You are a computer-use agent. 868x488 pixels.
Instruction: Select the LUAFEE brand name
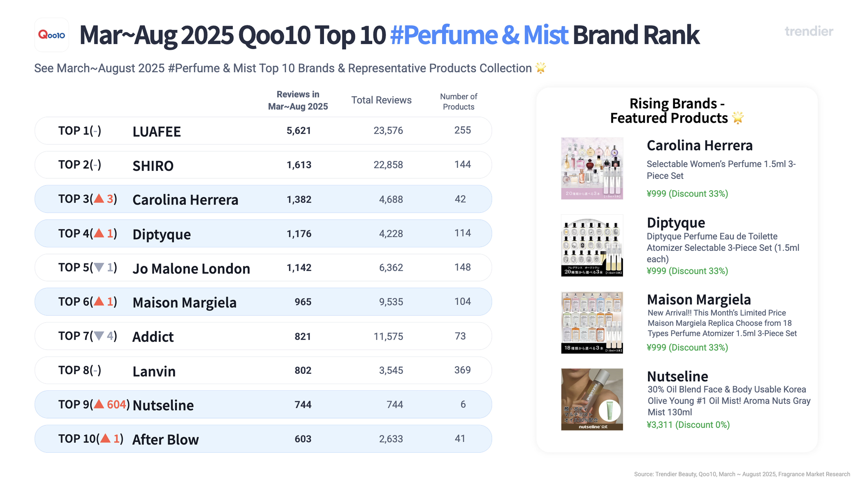point(157,131)
